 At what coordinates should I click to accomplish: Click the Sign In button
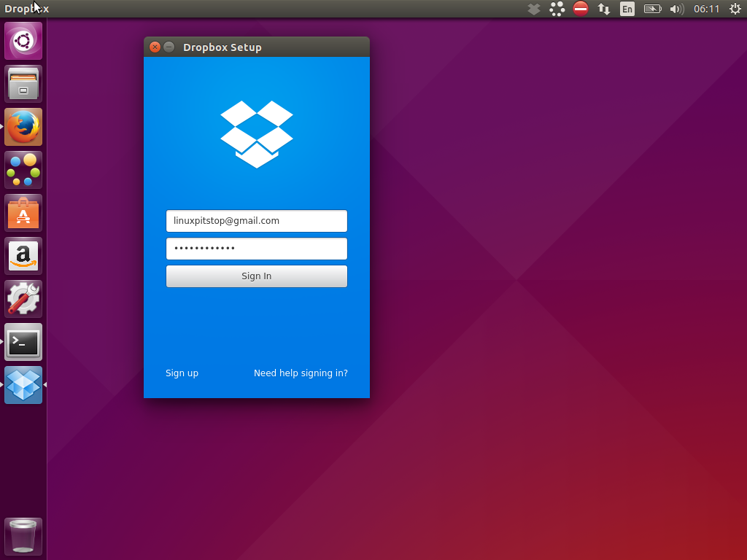[x=257, y=276]
